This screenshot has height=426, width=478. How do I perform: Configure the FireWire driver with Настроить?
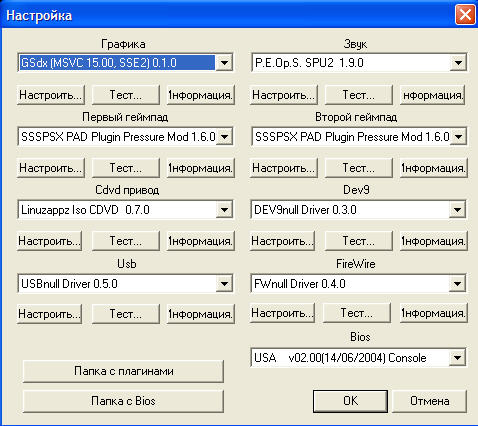tap(282, 313)
